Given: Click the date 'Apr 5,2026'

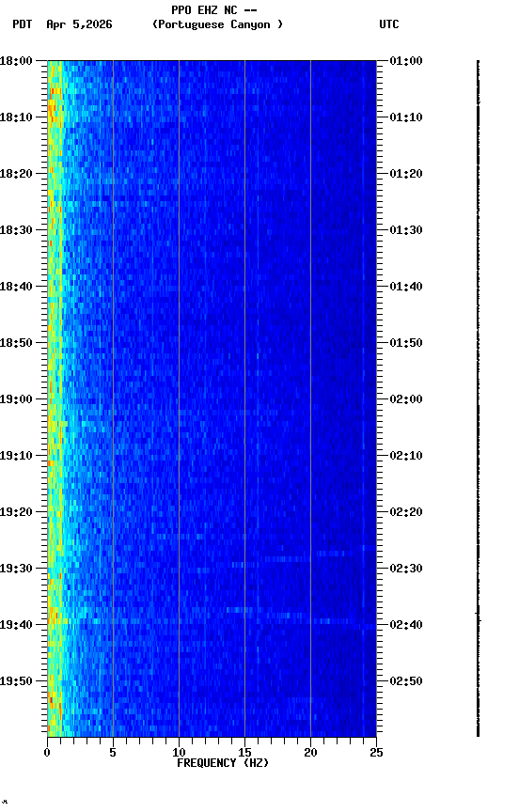Looking at the screenshot, I should pyautogui.click(x=79, y=24).
